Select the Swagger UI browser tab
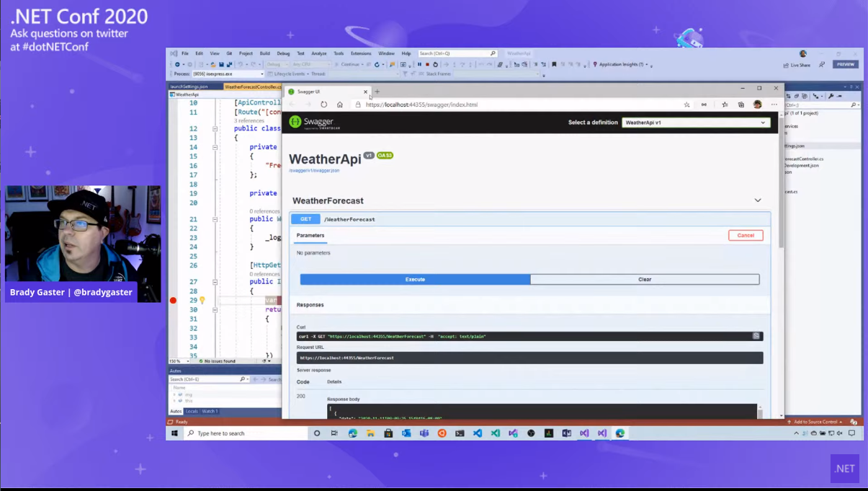 coord(328,92)
